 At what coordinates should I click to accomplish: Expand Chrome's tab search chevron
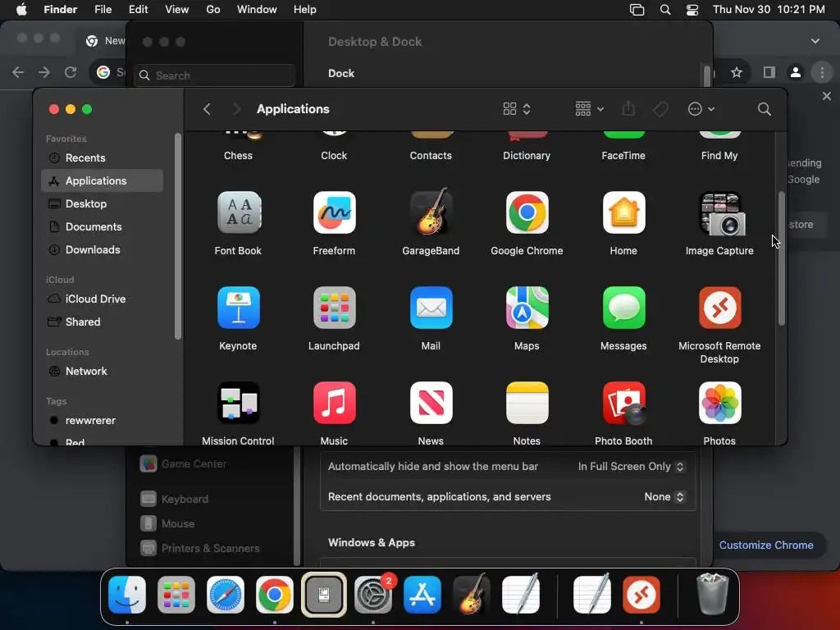[815, 41]
